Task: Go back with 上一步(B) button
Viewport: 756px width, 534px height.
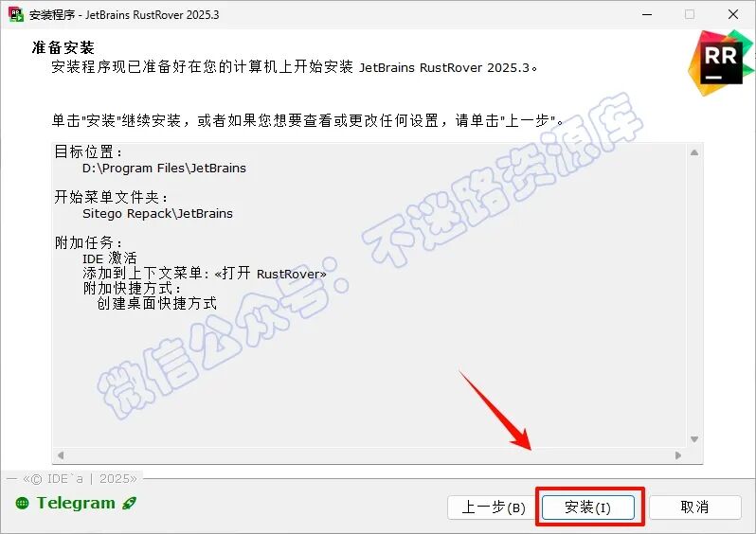Action: coord(493,507)
